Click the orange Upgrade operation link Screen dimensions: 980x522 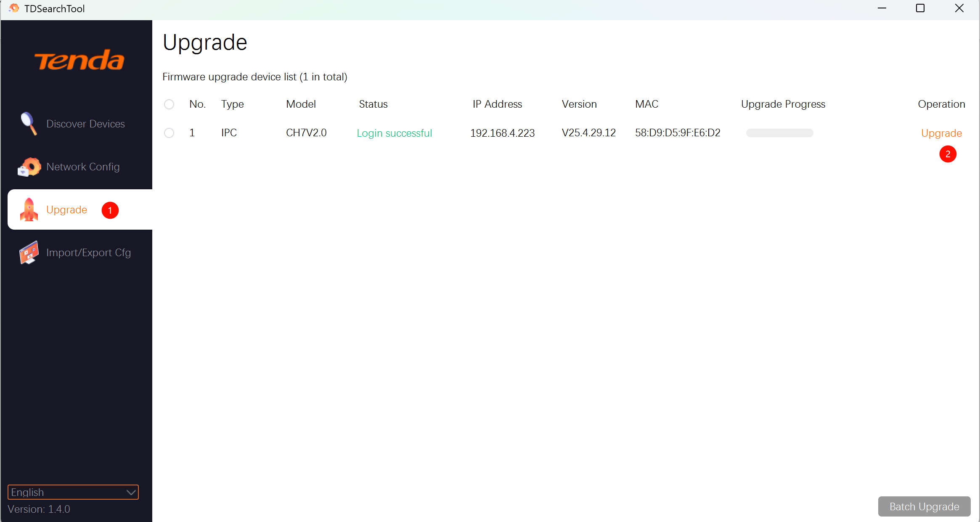point(941,133)
